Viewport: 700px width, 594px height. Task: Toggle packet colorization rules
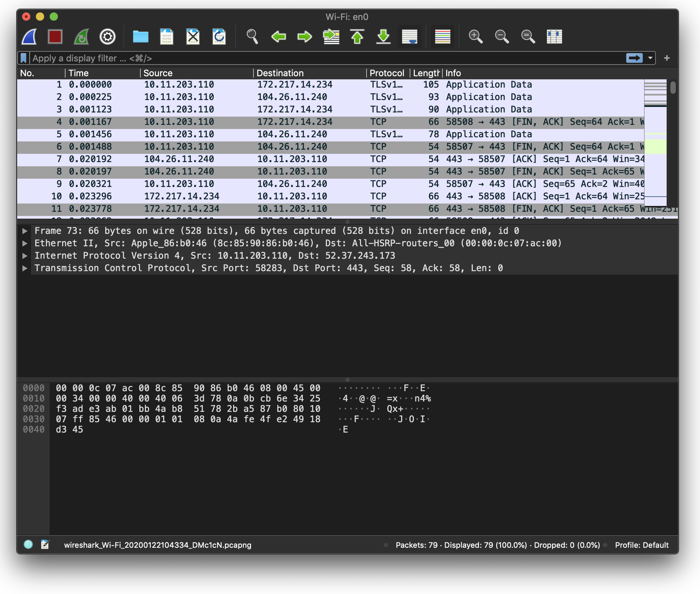click(443, 36)
